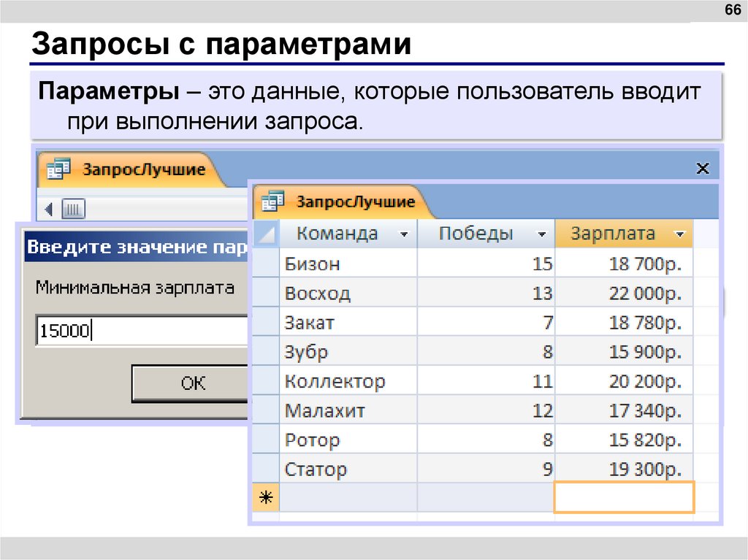Screen dimensions: 748x560
Task: Click the horizontal scrollbar thumb in back window
Action: (74, 209)
